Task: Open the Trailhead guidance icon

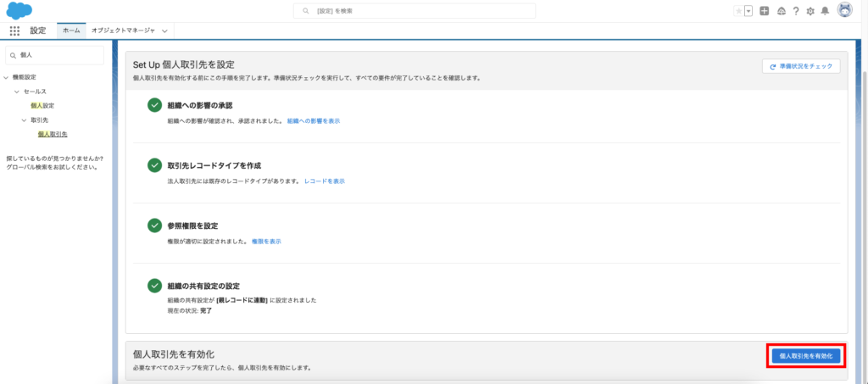Action: [781, 11]
